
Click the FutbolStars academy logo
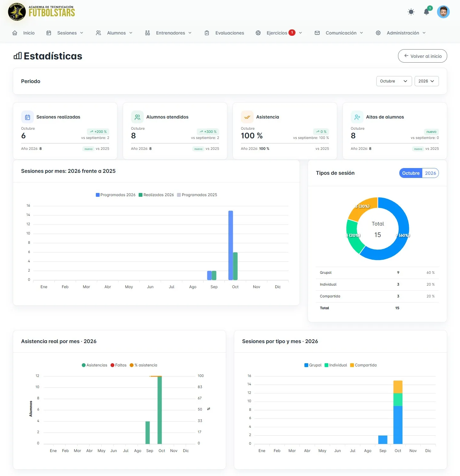point(42,12)
